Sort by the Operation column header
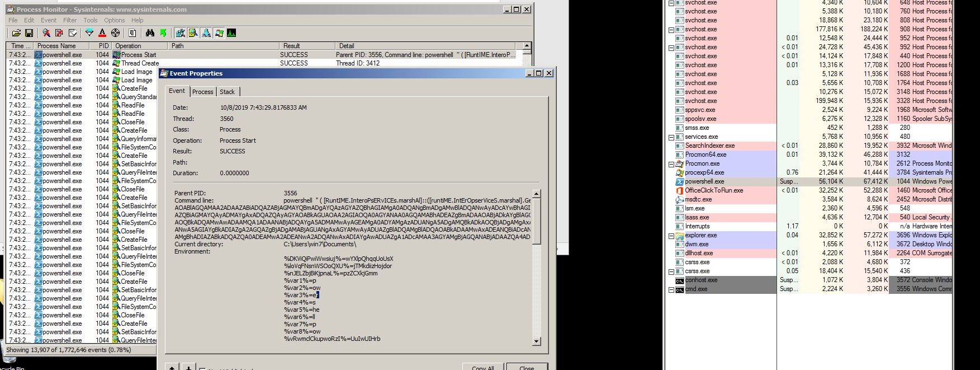Screen dimensions: 980x370 [139, 46]
